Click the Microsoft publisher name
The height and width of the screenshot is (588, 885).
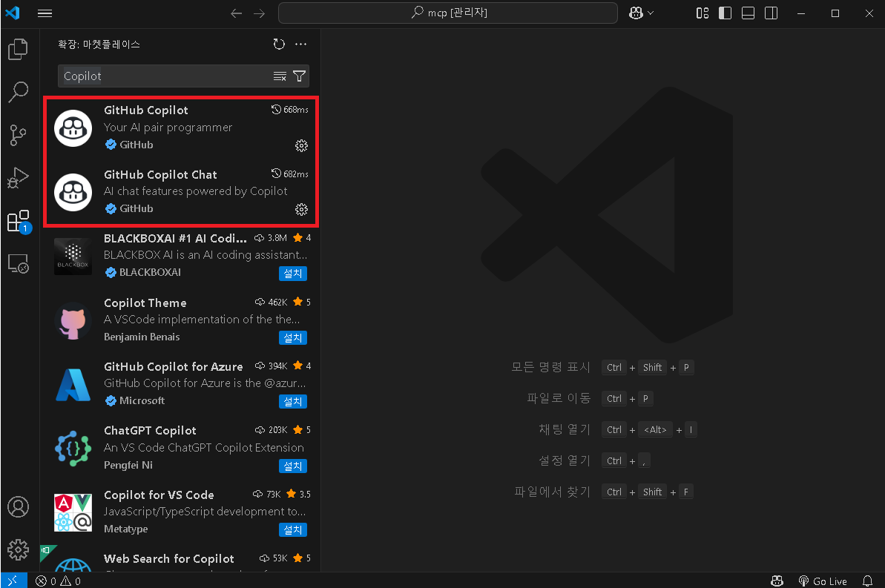click(x=142, y=400)
